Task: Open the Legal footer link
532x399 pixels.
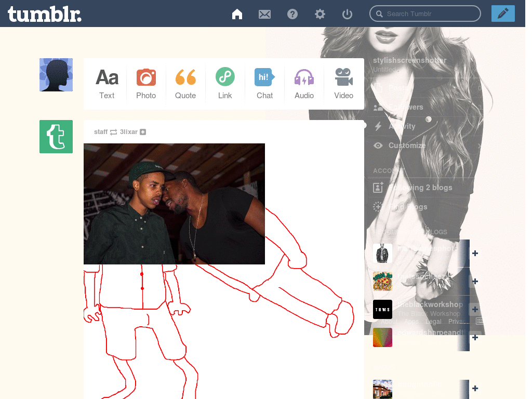Action: (433, 321)
